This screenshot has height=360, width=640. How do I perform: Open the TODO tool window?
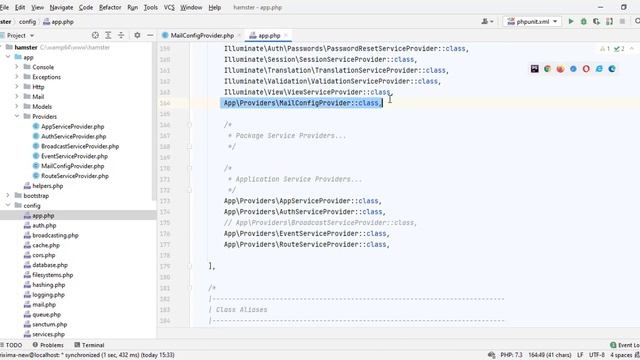(11, 345)
